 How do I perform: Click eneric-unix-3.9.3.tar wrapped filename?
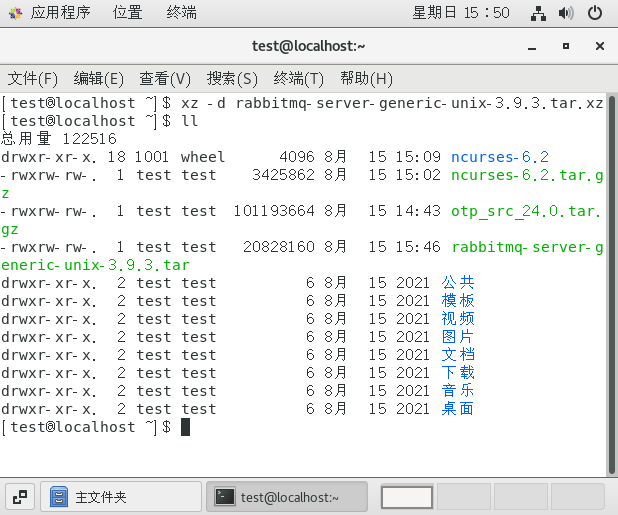(95, 265)
